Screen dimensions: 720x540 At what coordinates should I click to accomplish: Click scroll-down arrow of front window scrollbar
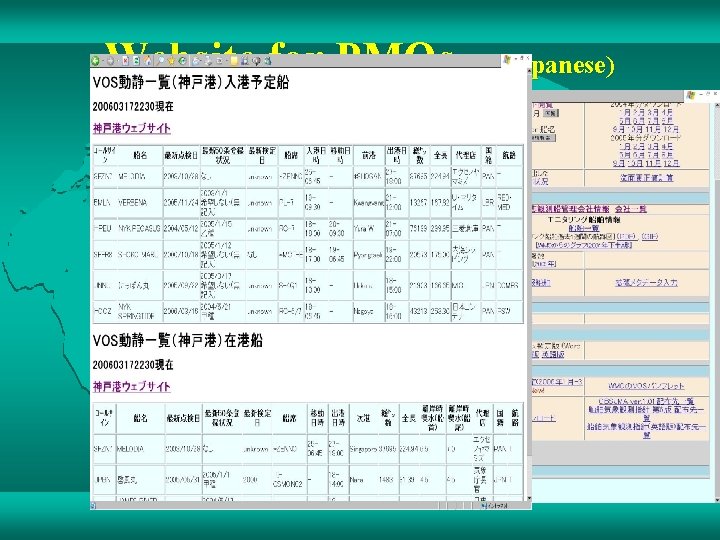coord(529,498)
